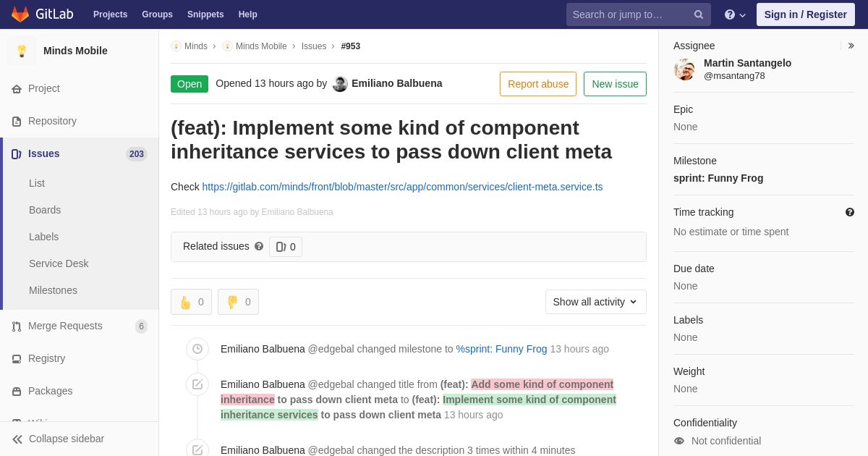Click the Collapse sidebar double-chevron icon
Viewport: 868px width, 456px height.
coord(17,439)
